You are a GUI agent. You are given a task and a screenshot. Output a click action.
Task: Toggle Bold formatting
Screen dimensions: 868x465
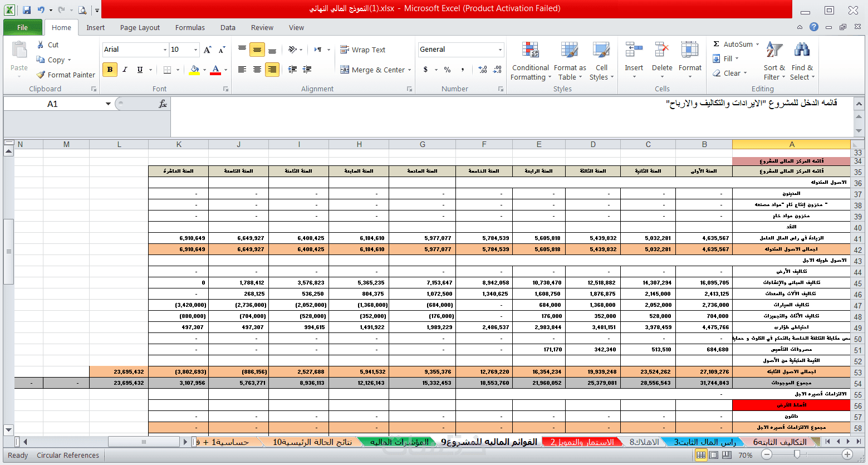(110, 70)
